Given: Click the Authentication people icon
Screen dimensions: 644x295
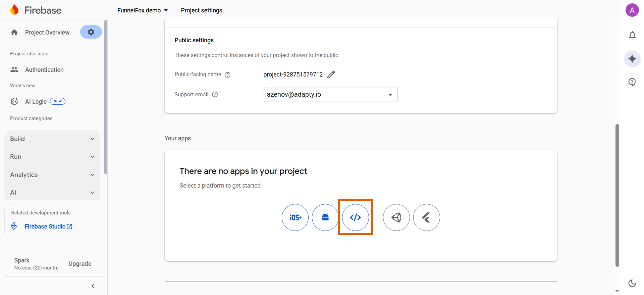Looking at the screenshot, I should [14, 70].
